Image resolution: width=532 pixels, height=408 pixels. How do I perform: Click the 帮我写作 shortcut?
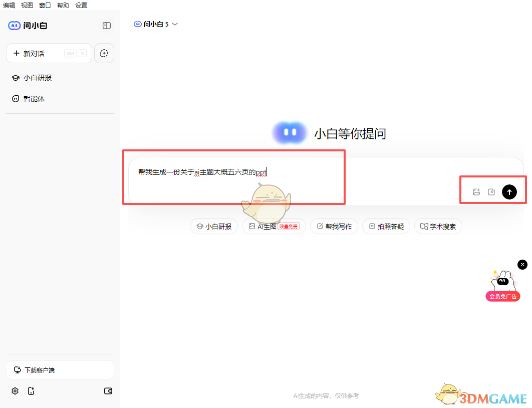[334, 226]
